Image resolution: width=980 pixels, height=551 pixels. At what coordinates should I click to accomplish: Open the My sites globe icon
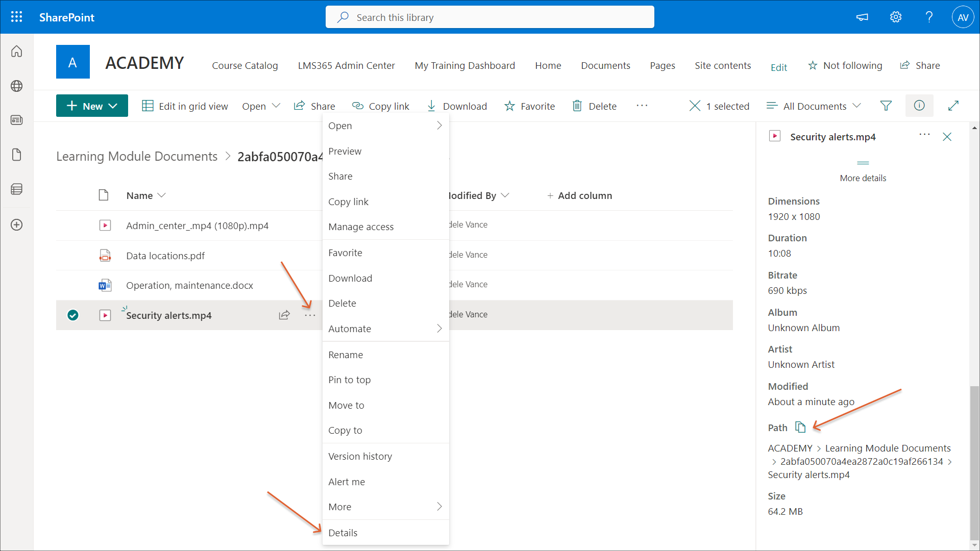[x=16, y=86]
